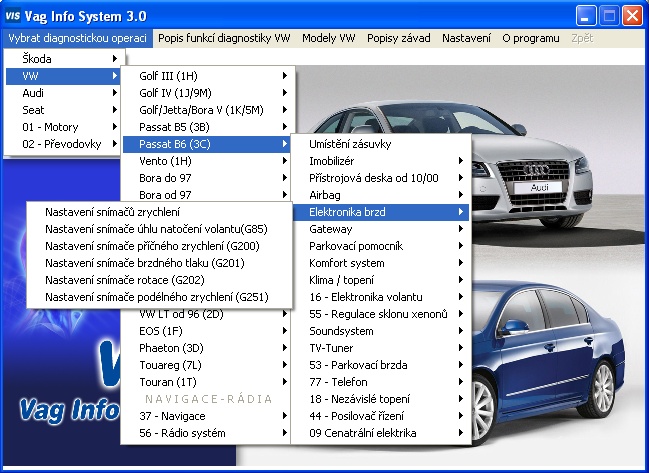Viewport: 649px width, 473px height.
Task: Click the VIS application icon in title bar
Action: [13, 16]
